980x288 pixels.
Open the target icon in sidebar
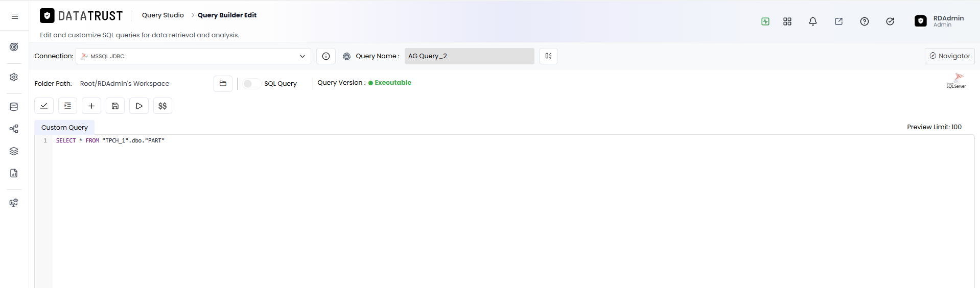click(14, 47)
